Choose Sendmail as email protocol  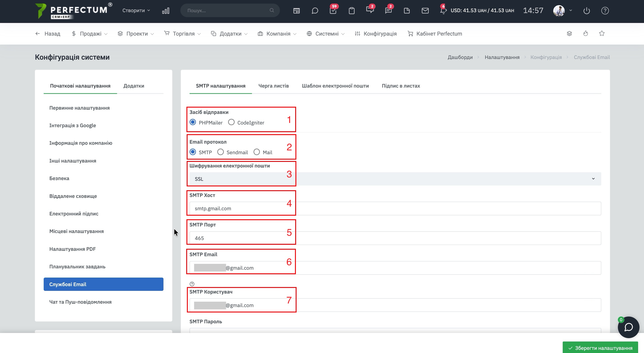pos(220,152)
